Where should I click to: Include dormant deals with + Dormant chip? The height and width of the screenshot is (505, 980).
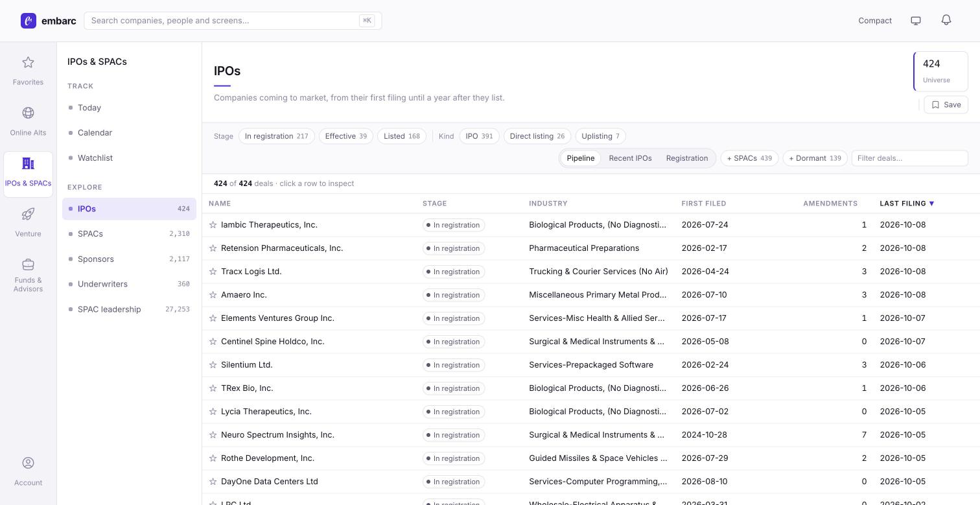point(815,158)
